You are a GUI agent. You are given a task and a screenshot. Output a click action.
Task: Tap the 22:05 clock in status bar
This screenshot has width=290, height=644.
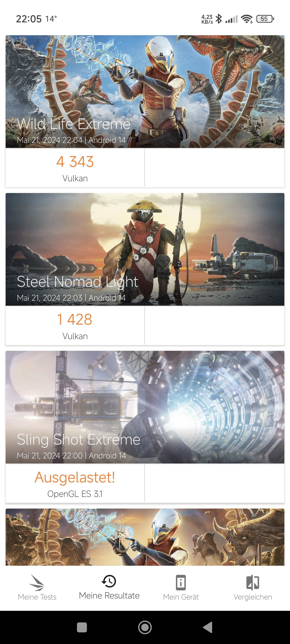(29, 19)
